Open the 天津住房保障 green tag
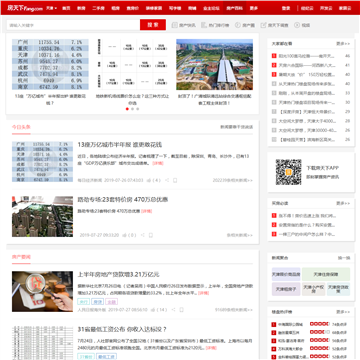360x360 pixels. (x=326, y=274)
